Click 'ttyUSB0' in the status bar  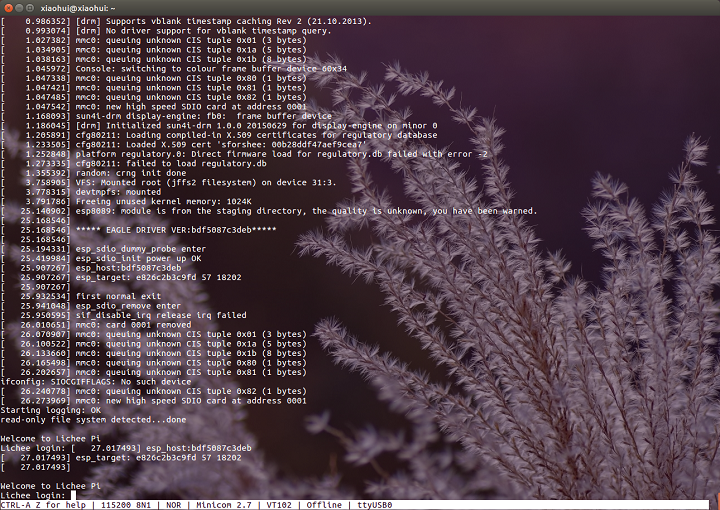pos(375,505)
